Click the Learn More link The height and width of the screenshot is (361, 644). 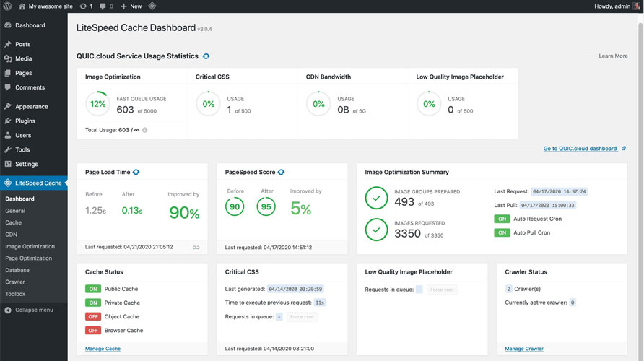pyautogui.click(x=613, y=56)
